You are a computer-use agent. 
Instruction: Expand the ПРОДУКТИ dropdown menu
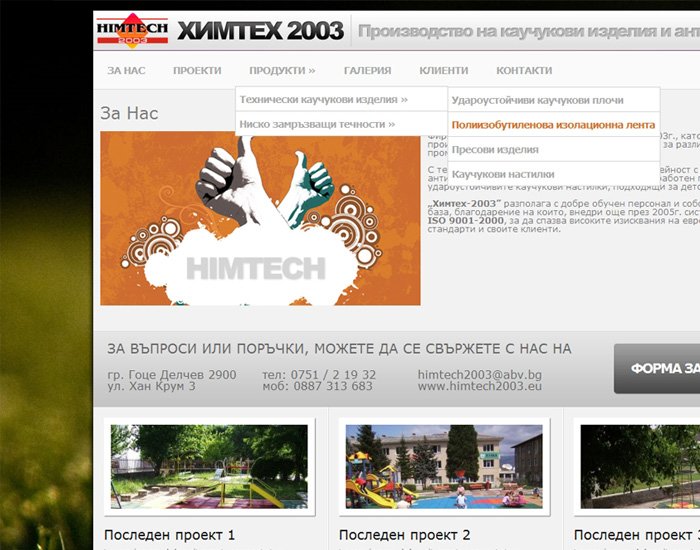coord(282,71)
